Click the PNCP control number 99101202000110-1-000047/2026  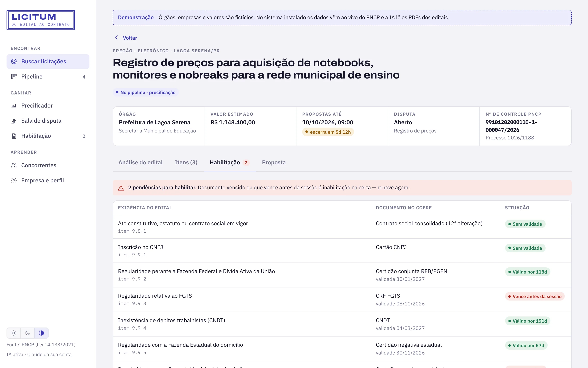511,126
